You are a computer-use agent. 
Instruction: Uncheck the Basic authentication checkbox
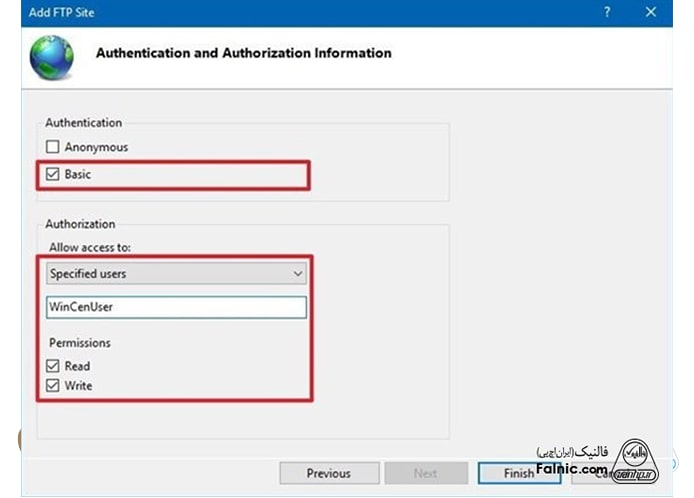click(54, 174)
